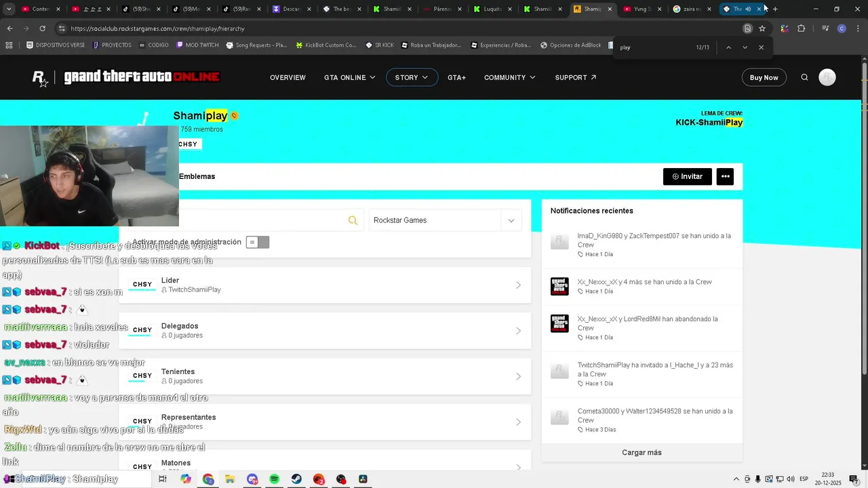Expand the Representantes rank row
Image resolution: width=868 pixels, height=488 pixels.
pyautogui.click(x=325, y=422)
